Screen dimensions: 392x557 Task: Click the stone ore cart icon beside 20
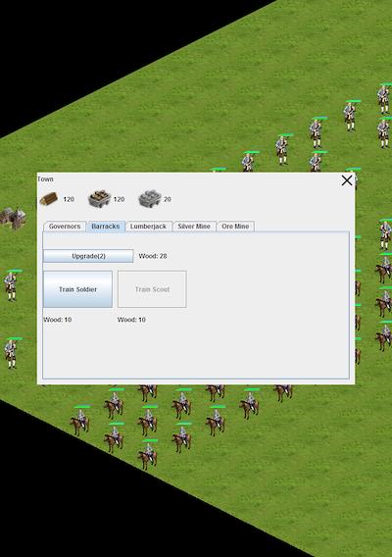pyautogui.click(x=150, y=198)
